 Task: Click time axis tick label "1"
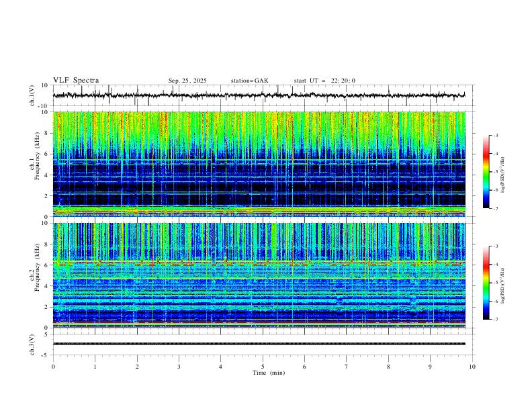tap(95, 367)
